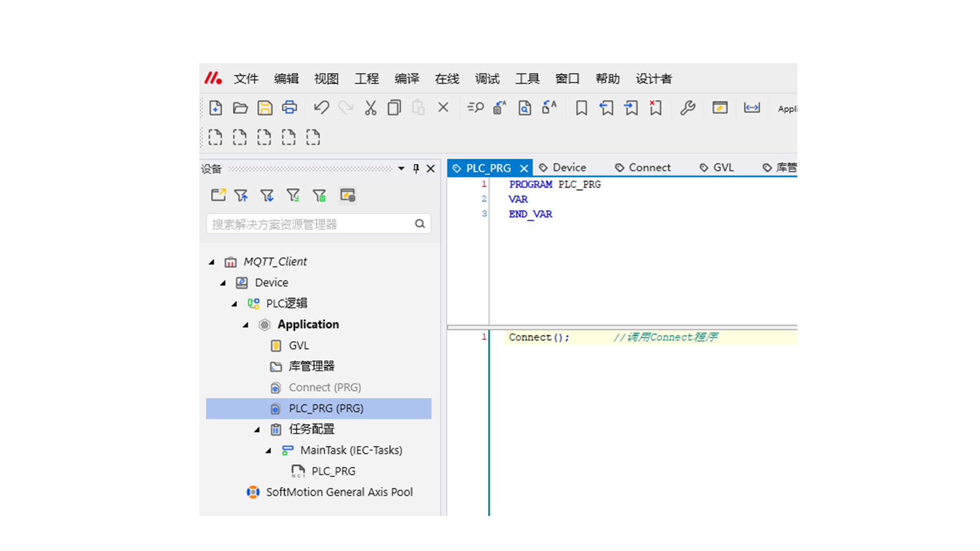
Task: Switch to the GVL editor tab
Action: coord(717,167)
